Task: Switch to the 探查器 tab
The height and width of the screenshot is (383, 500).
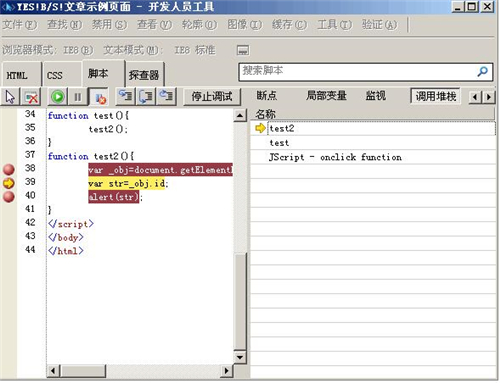Action: pos(144,75)
